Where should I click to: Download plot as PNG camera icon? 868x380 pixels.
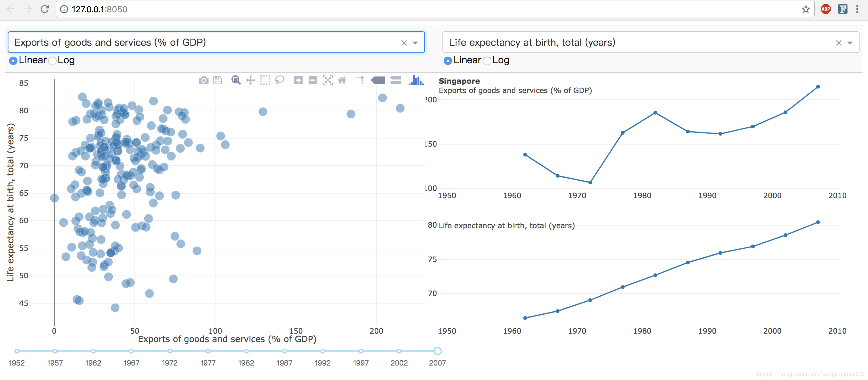click(203, 80)
